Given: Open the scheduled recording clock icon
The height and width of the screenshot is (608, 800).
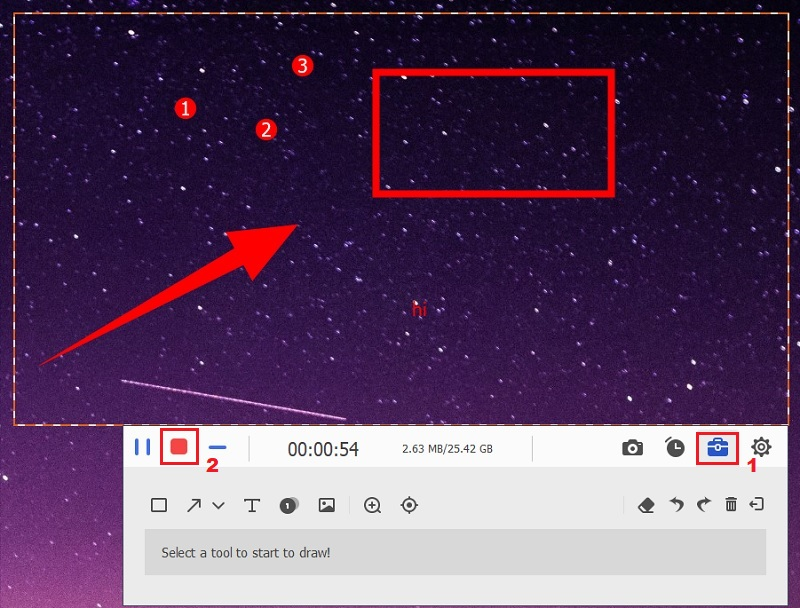Looking at the screenshot, I should coord(675,448).
